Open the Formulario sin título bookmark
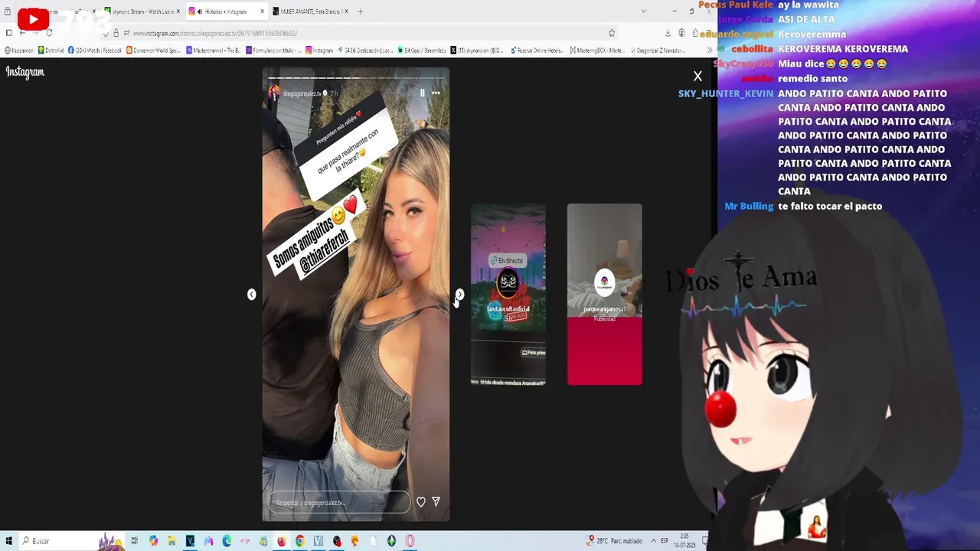This screenshot has width=980, height=551. (273, 51)
